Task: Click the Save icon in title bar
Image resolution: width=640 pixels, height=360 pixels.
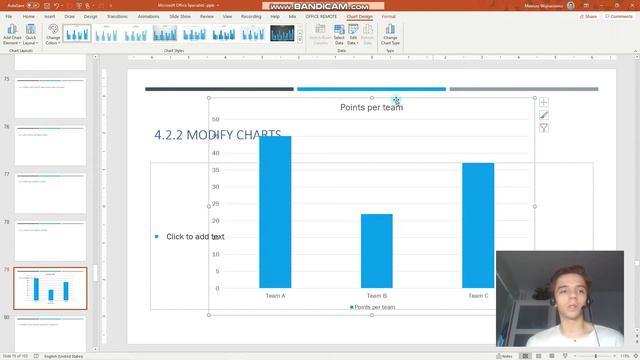Action: (47, 6)
